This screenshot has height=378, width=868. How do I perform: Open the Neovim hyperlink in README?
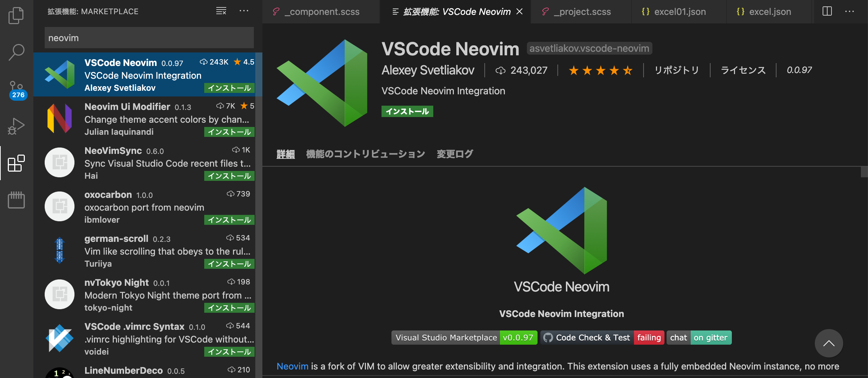(x=292, y=366)
